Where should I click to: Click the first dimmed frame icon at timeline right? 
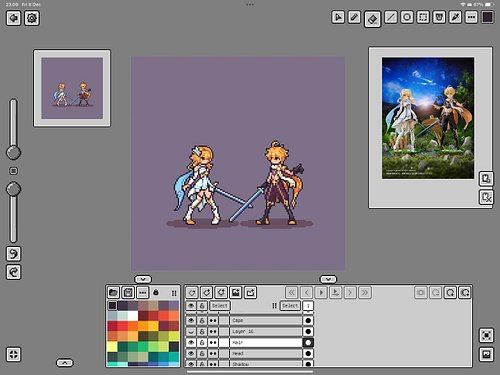[421, 292]
